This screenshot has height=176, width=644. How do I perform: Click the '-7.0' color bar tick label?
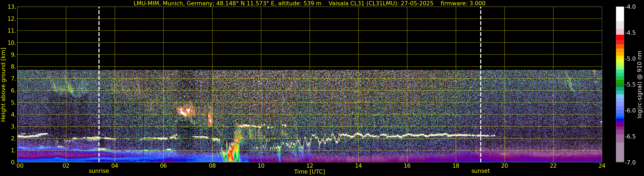point(630,163)
